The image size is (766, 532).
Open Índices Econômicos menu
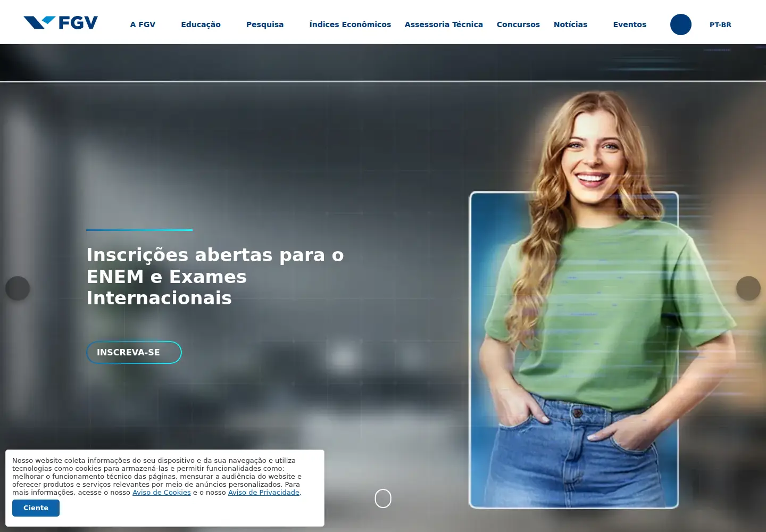pos(350,24)
